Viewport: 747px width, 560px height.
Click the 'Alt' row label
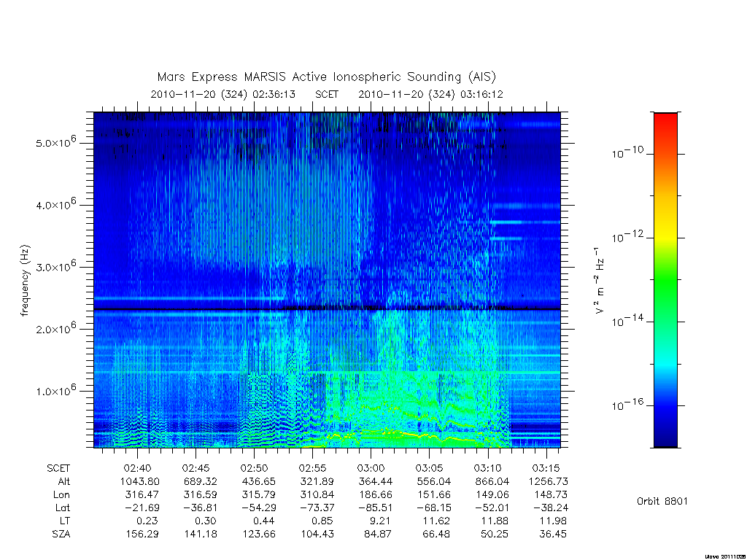(63, 481)
